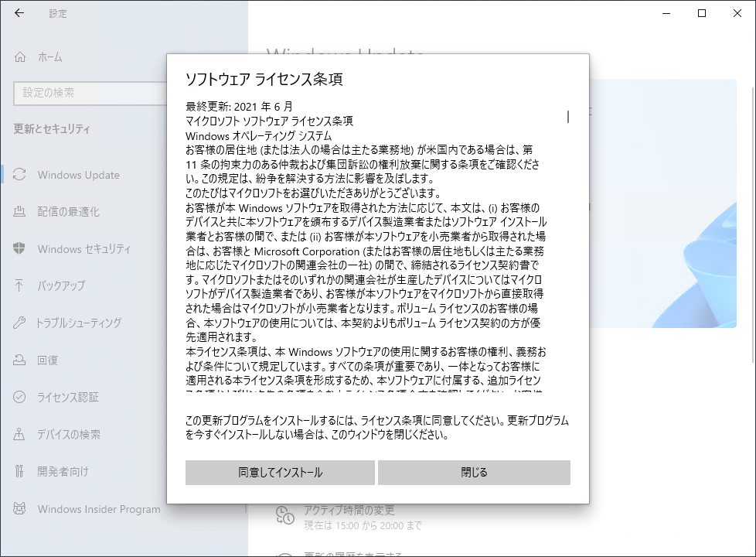
Task: Click the Windows Update sync icon
Action: [x=20, y=175]
